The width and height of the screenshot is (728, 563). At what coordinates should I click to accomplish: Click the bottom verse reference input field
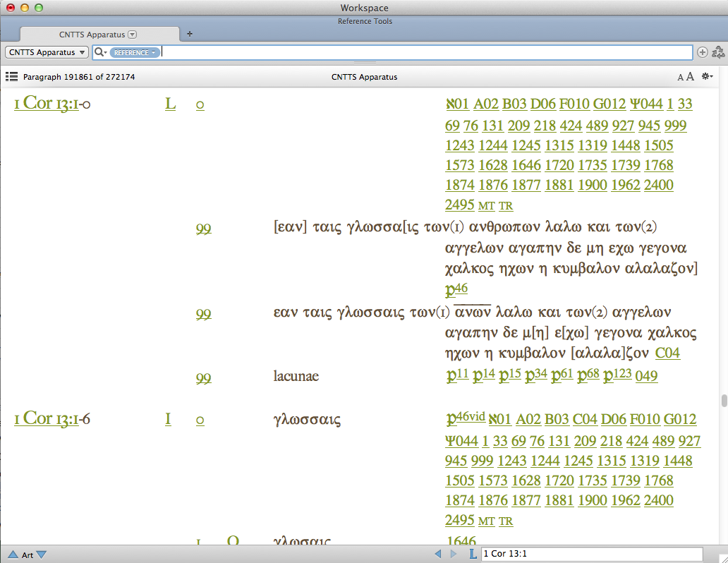pos(591,555)
